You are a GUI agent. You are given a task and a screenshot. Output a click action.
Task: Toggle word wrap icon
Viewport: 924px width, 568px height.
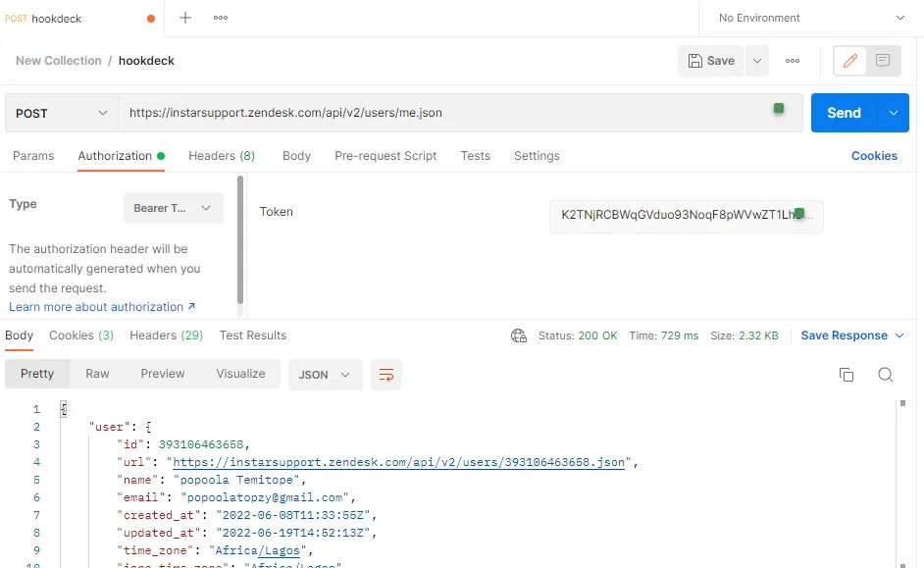[386, 375]
